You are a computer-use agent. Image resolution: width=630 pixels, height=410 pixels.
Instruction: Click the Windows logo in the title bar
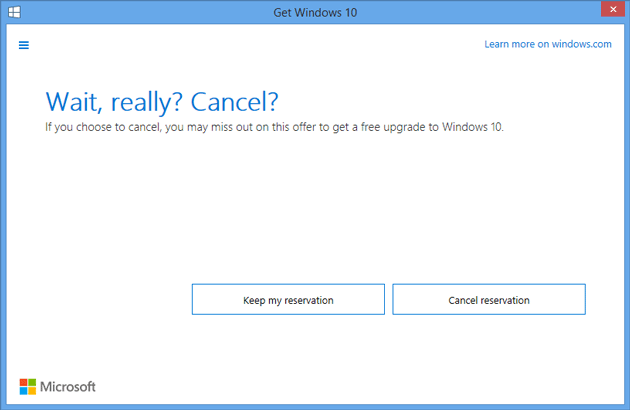tap(14, 12)
